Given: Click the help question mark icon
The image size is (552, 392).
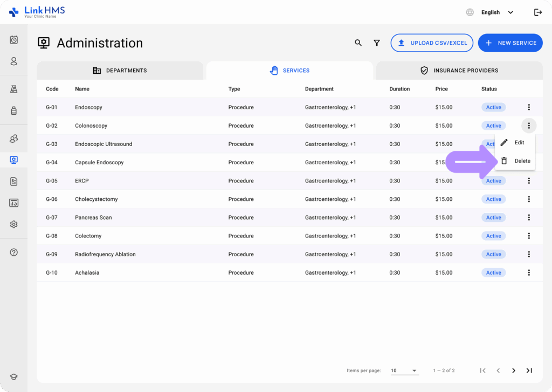Looking at the screenshot, I should 14,253.
